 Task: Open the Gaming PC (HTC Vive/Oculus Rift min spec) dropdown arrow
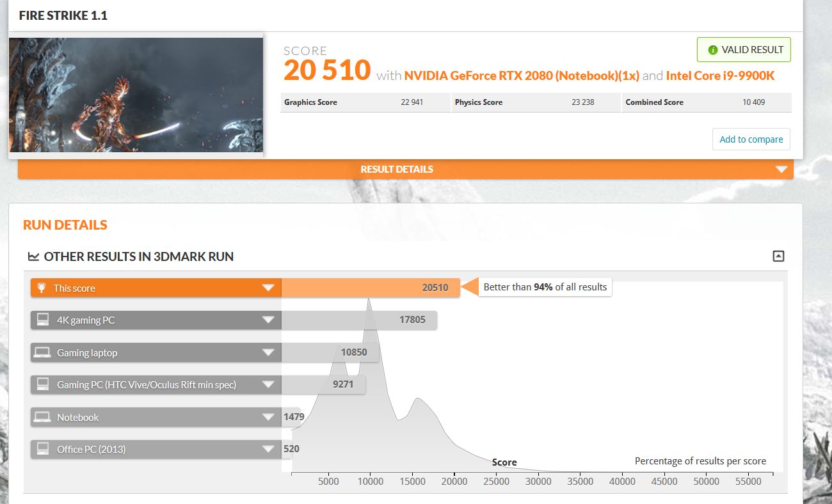pyautogui.click(x=268, y=385)
